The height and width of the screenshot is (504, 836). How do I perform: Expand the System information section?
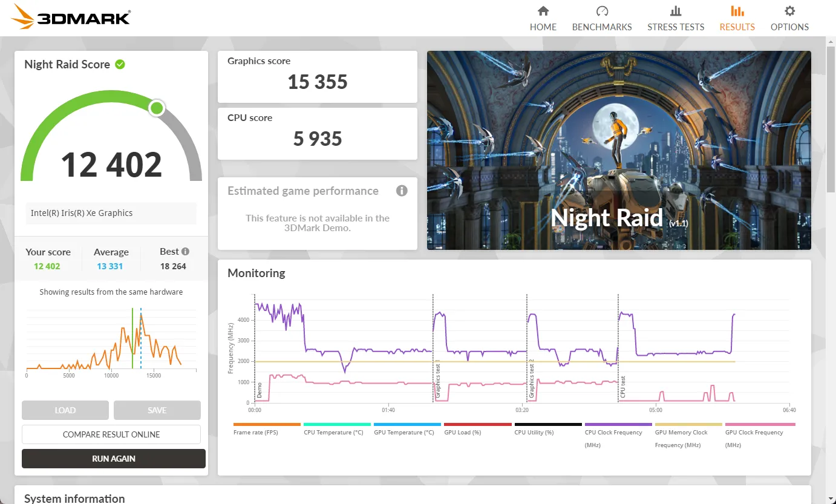tap(74, 499)
